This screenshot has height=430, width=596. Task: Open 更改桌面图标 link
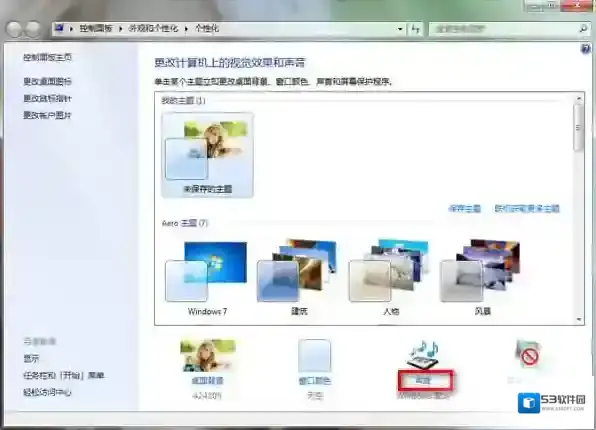point(48,81)
